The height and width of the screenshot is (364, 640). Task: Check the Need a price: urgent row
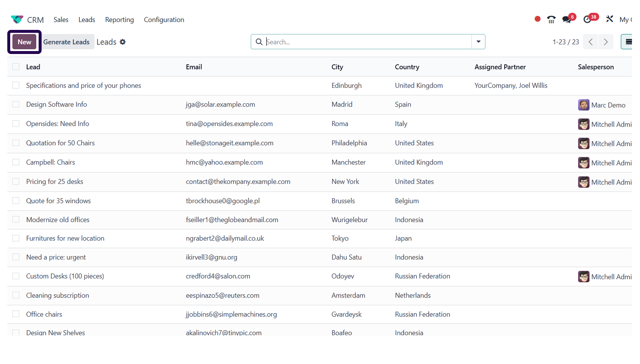(16, 257)
